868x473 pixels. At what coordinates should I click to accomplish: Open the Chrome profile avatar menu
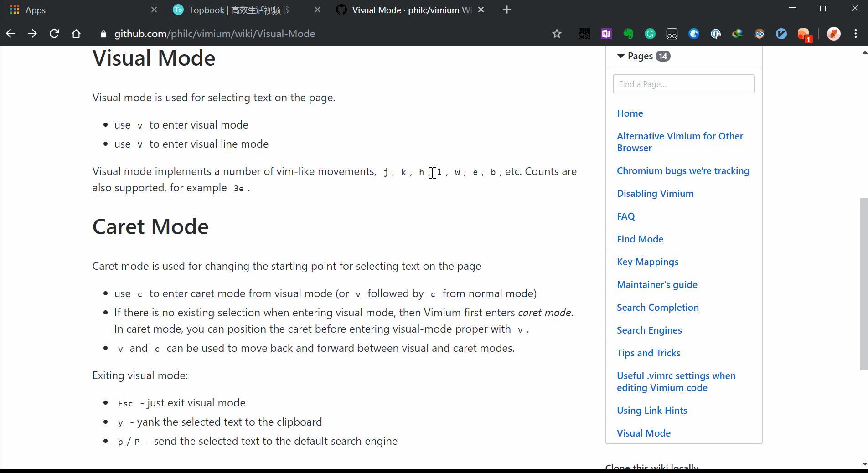click(834, 34)
